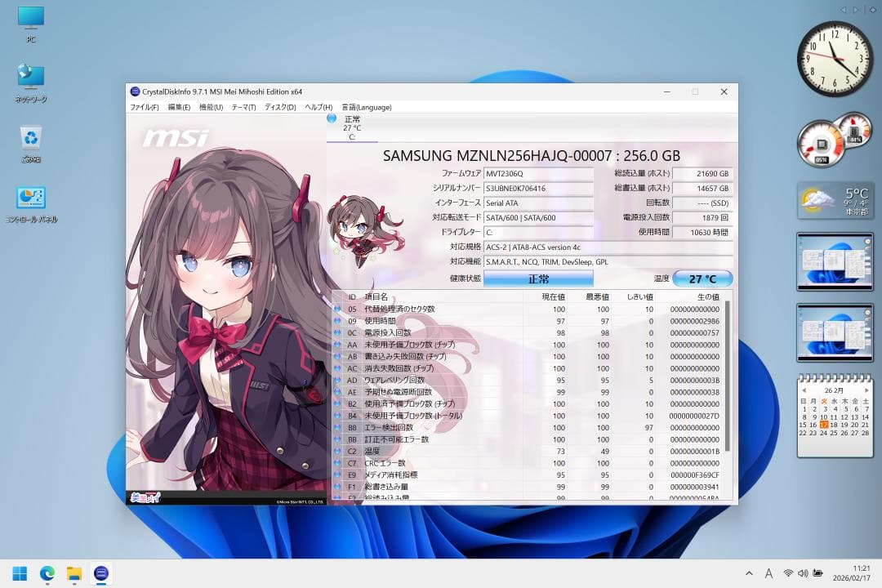The width and height of the screenshot is (882, 588).
Task: Click the volume icon in the system tray
Action: [x=804, y=573]
